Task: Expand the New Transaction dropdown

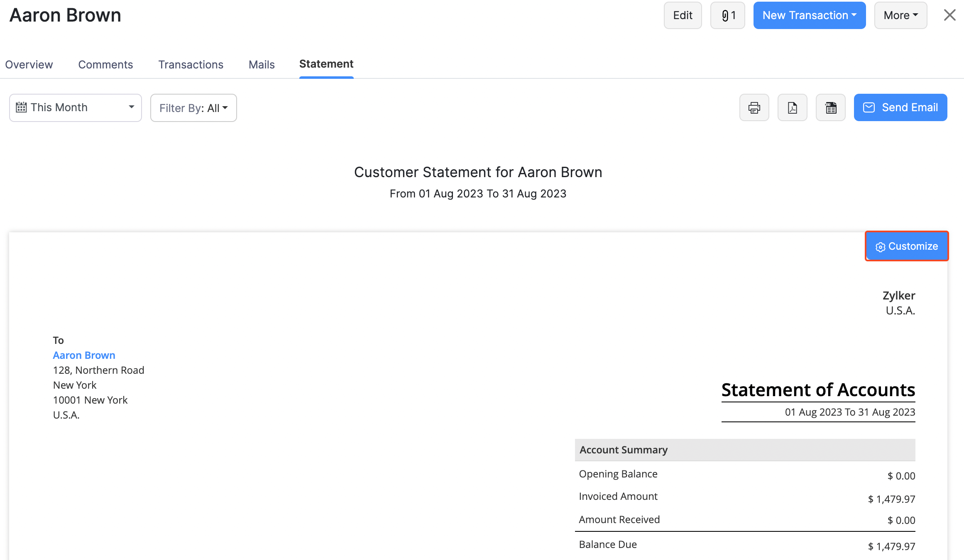Action: click(x=809, y=15)
